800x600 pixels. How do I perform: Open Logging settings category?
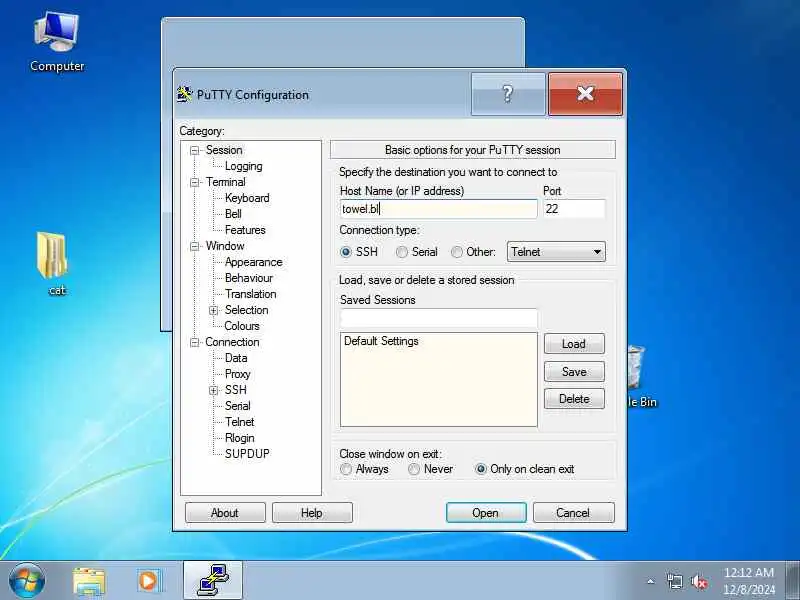(x=243, y=166)
